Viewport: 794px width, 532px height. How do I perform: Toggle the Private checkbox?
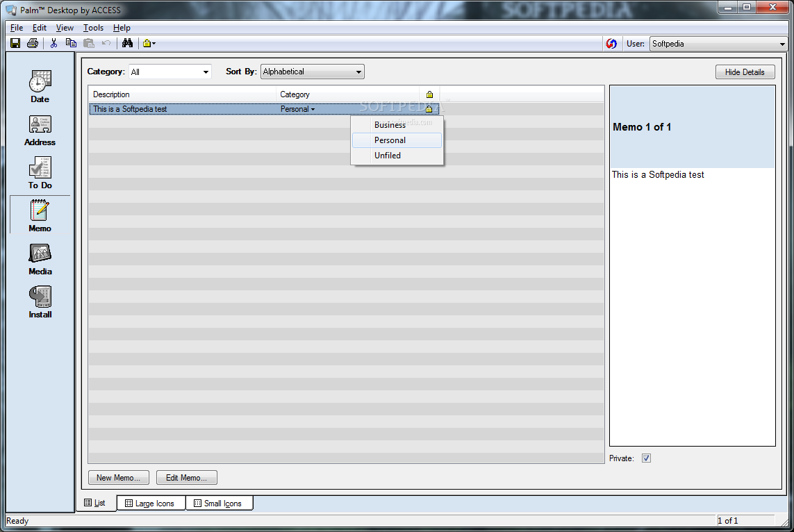[x=646, y=458]
